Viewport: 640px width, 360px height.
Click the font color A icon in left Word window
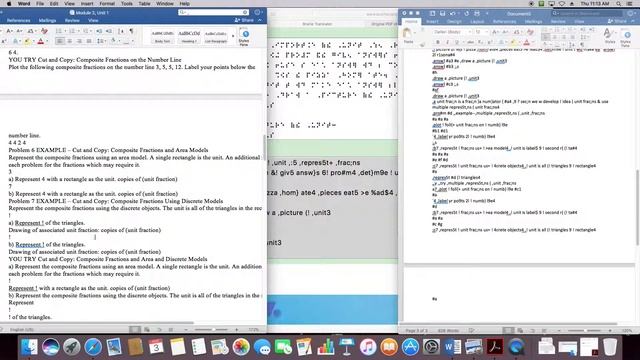click(41, 41)
